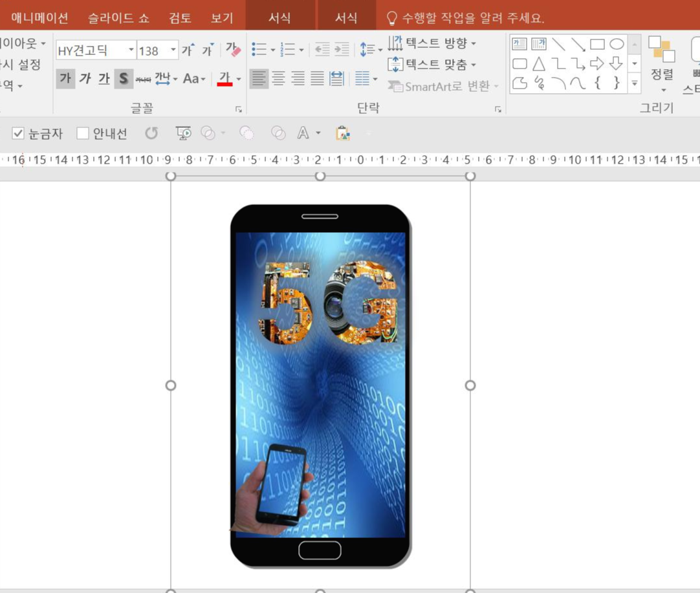Toggle strikethrough text formatting
700x593 pixels.
[143, 79]
